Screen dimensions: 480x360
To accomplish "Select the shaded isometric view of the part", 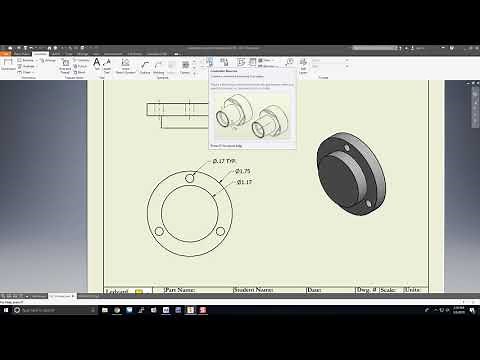I will (351, 174).
